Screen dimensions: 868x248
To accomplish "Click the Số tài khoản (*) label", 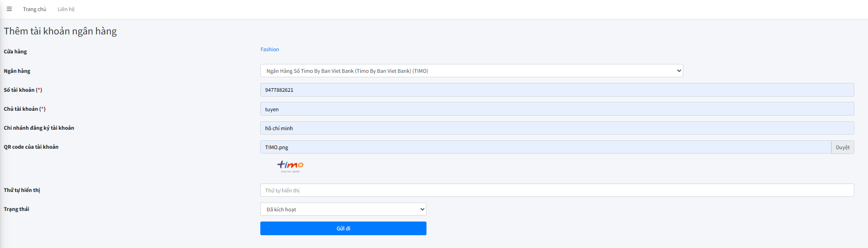I will click(x=23, y=90).
